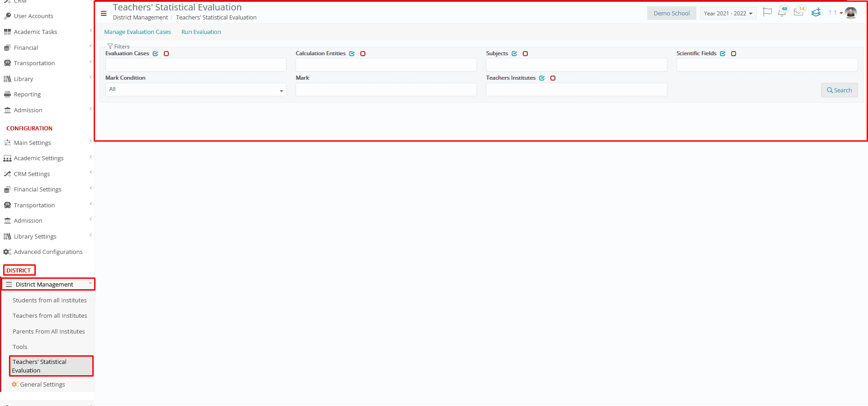Click the Teachers Institutes input field
868x406 pixels.
point(577,90)
